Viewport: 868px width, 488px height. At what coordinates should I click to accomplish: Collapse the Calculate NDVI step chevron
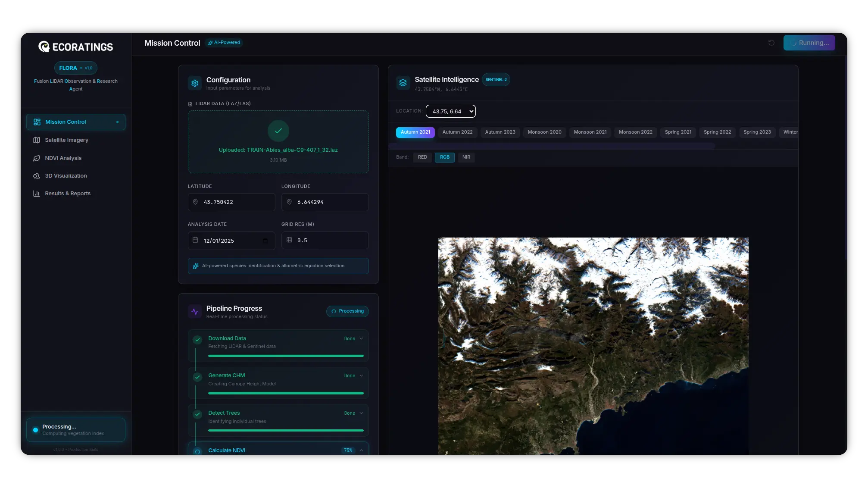361,450
